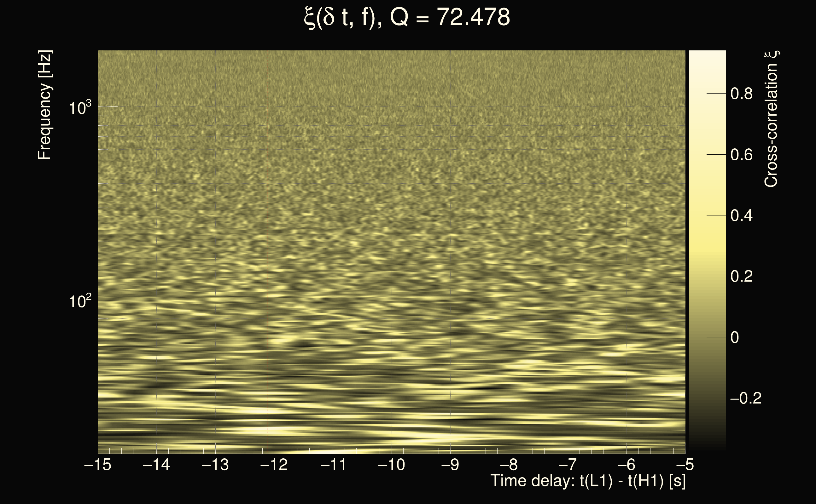The width and height of the screenshot is (816, 504).
Task: Click the 0.6 colorbar tick label
Action: pyautogui.click(x=741, y=155)
